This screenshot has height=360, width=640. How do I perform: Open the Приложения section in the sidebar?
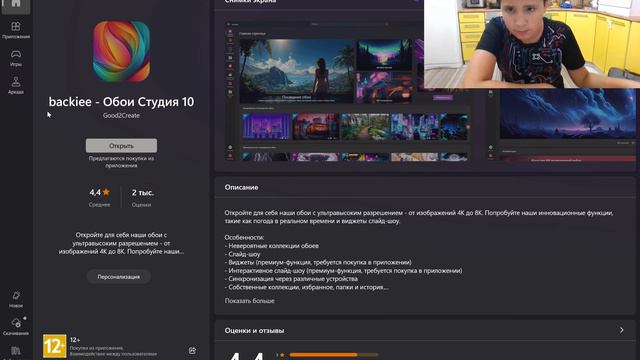16,30
